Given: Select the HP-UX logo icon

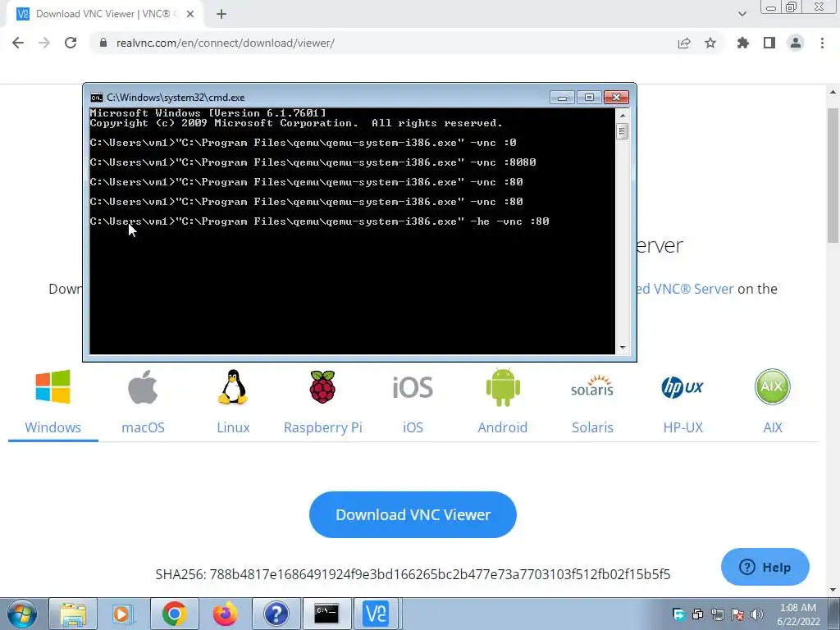Looking at the screenshot, I should tap(682, 387).
